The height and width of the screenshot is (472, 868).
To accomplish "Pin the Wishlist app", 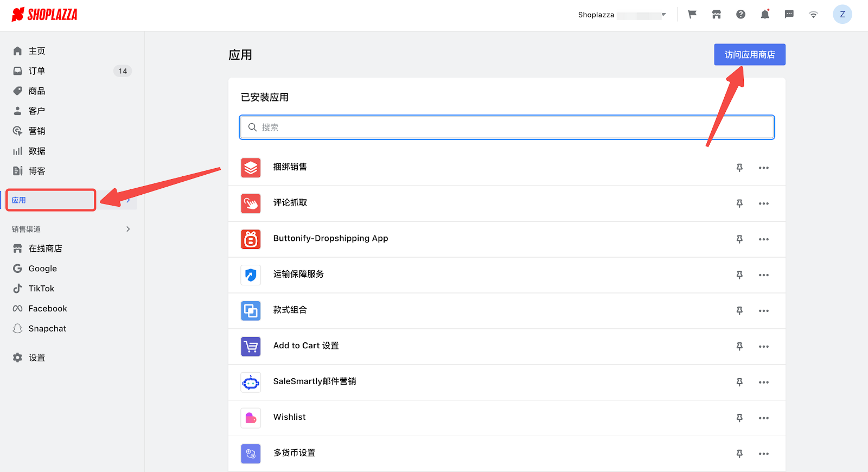I will 739,418.
